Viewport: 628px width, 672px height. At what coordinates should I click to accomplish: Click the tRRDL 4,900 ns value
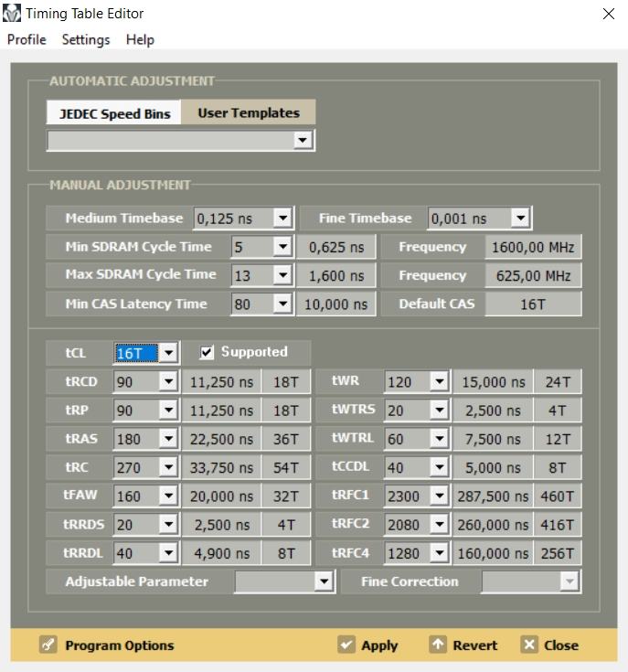221,553
